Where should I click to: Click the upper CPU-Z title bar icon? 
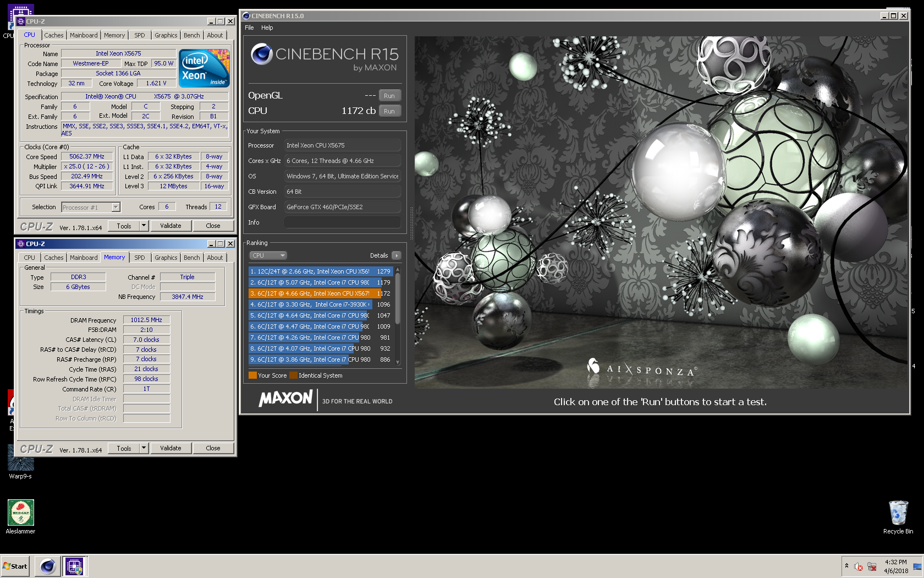(21, 21)
